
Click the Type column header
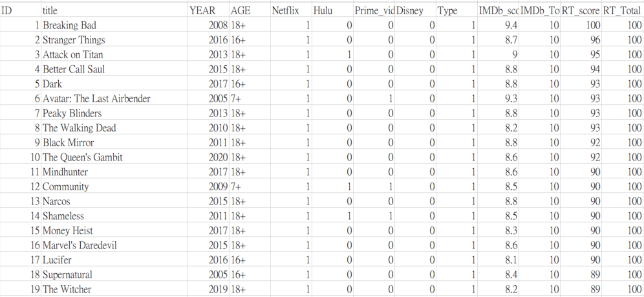457,11
